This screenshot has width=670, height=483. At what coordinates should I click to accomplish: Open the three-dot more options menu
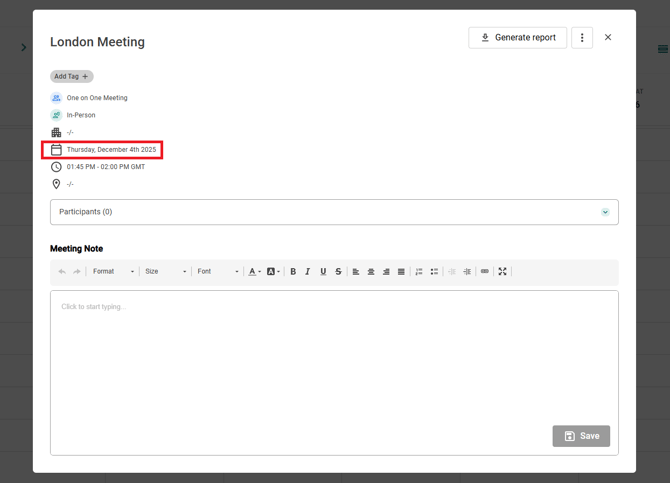[x=582, y=38]
